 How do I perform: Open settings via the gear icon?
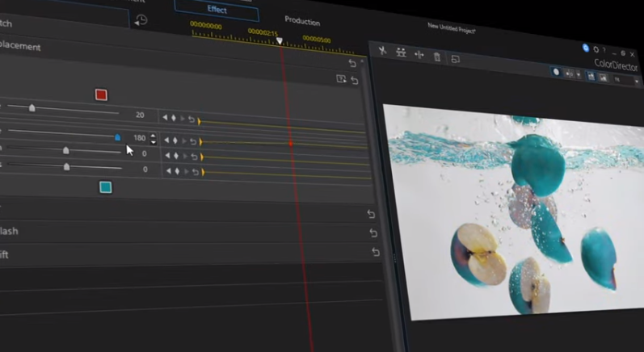(x=596, y=49)
